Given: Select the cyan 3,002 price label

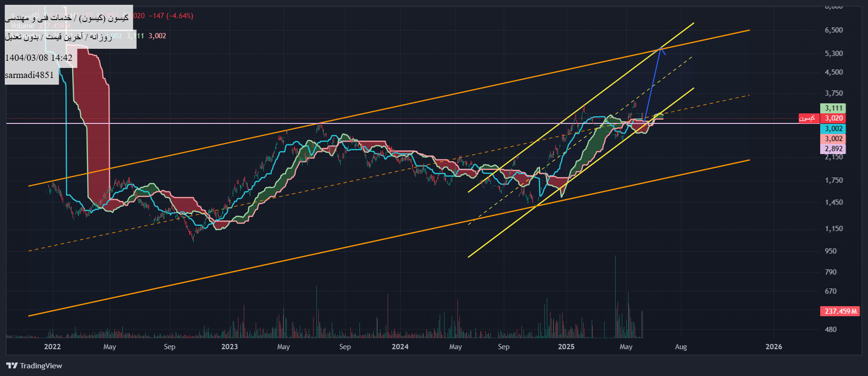Looking at the screenshot, I should pos(833,129).
